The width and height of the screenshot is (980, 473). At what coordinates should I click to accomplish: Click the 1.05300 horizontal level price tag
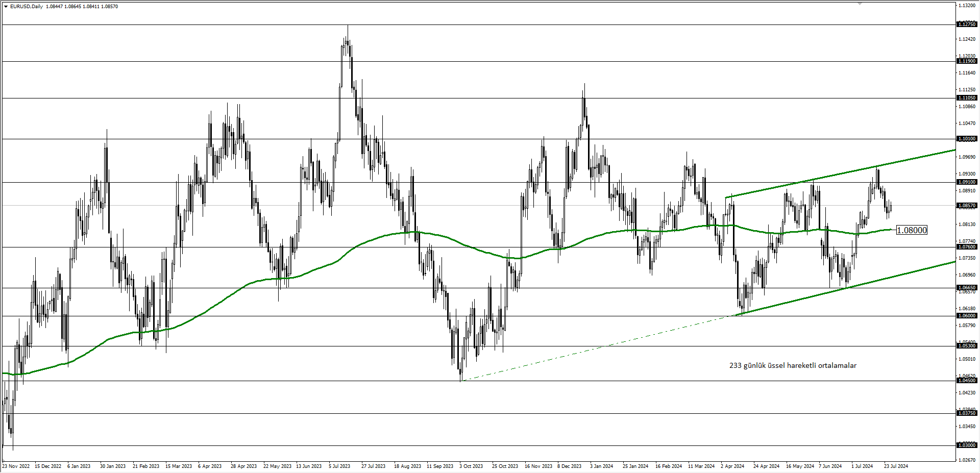(x=967, y=346)
